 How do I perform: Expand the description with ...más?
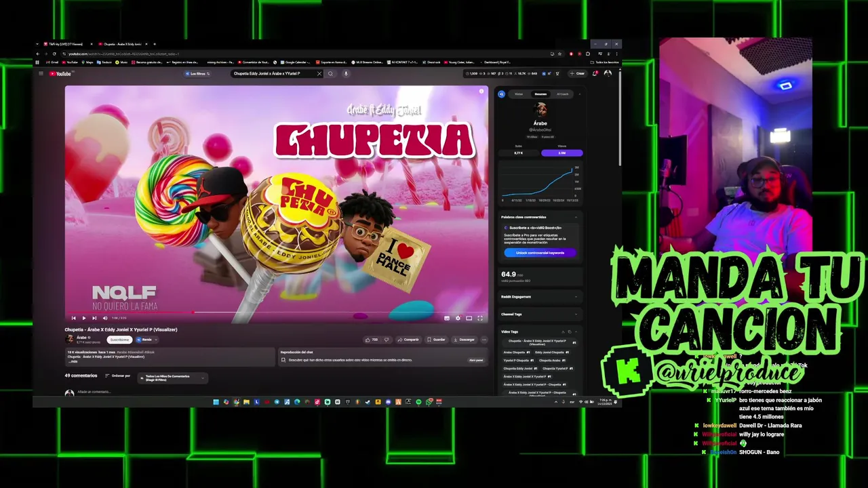[73, 361]
